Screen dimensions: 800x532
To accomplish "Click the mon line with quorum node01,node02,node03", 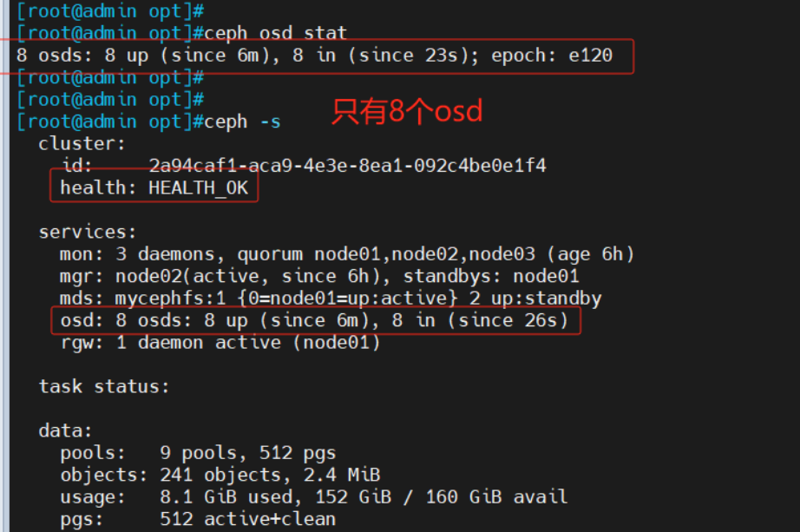I will coord(347,254).
